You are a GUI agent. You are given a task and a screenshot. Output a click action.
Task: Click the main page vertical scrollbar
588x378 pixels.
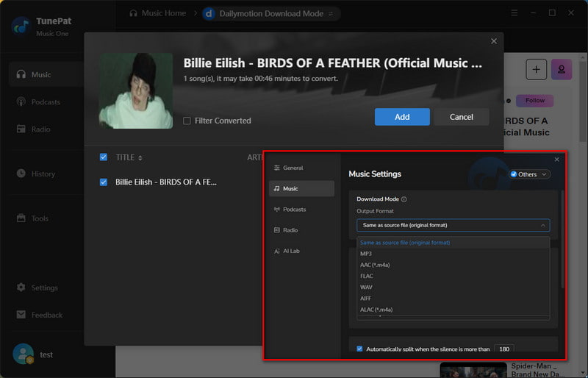click(x=582, y=101)
